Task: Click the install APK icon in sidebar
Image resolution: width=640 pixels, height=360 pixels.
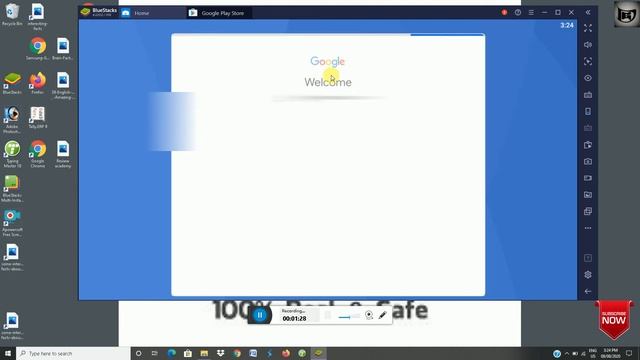Action: (588, 145)
